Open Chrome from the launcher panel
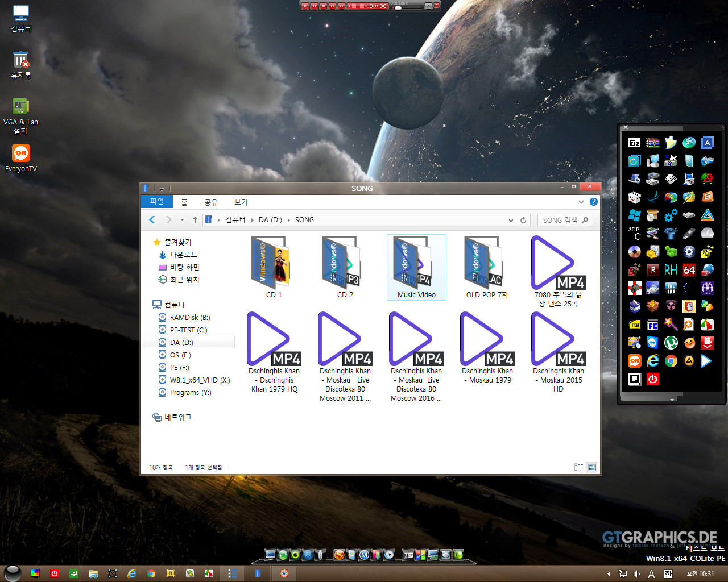The image size is (728, 582). tap(671, 361)
